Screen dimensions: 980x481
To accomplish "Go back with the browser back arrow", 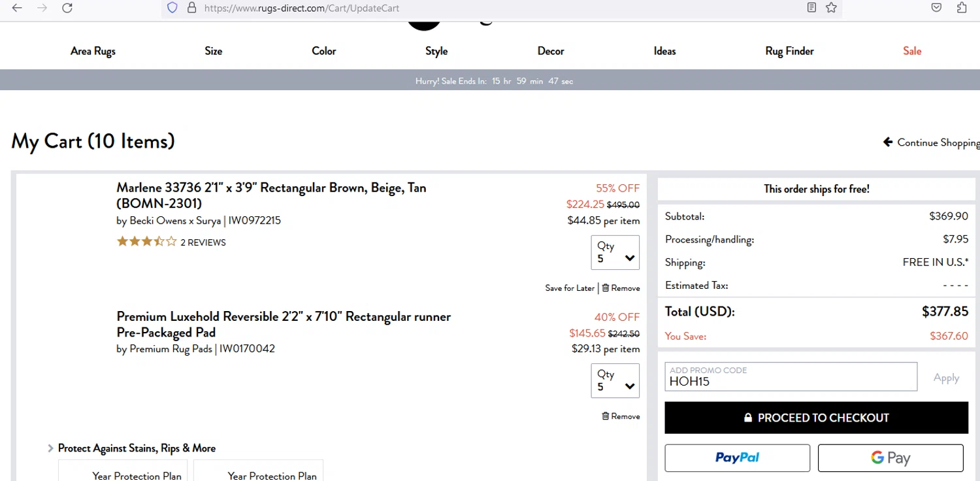I will tap(17, 8).
